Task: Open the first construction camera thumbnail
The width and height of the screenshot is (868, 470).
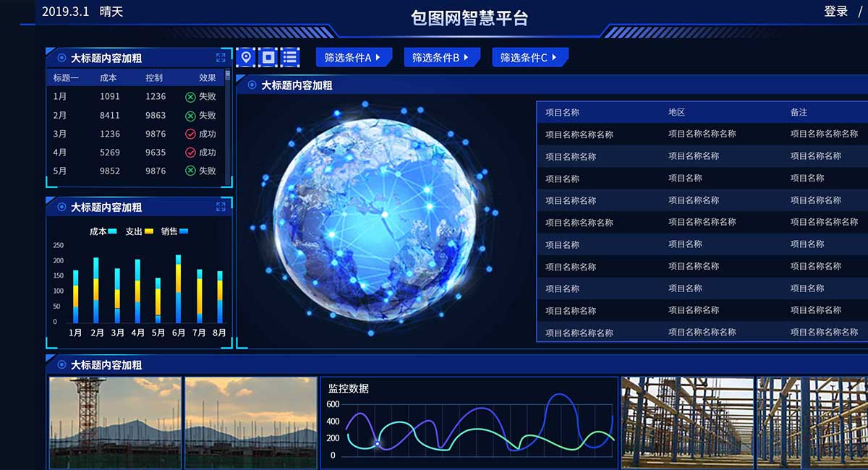Action: (114, 423)
